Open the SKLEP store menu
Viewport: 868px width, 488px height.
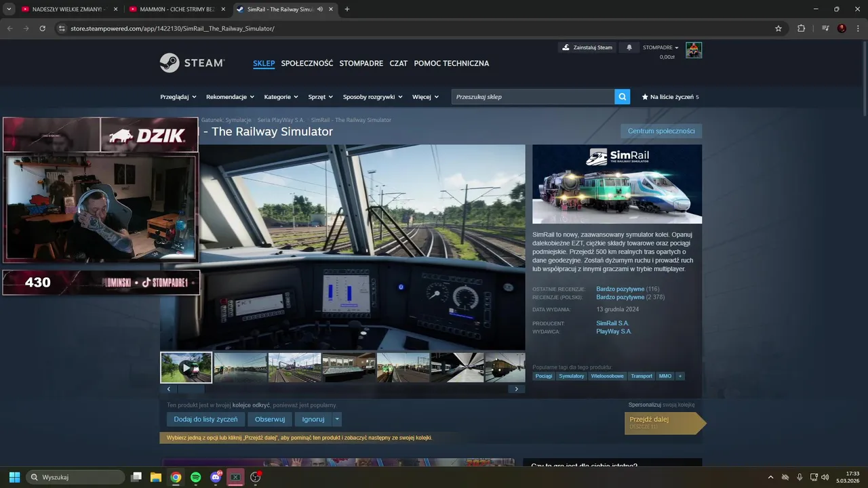pyautogui.click(x=264, y=63)
